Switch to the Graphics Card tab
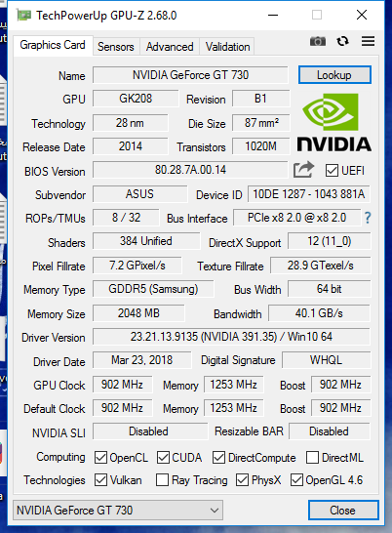392x533 pixels. pos(53,45)
